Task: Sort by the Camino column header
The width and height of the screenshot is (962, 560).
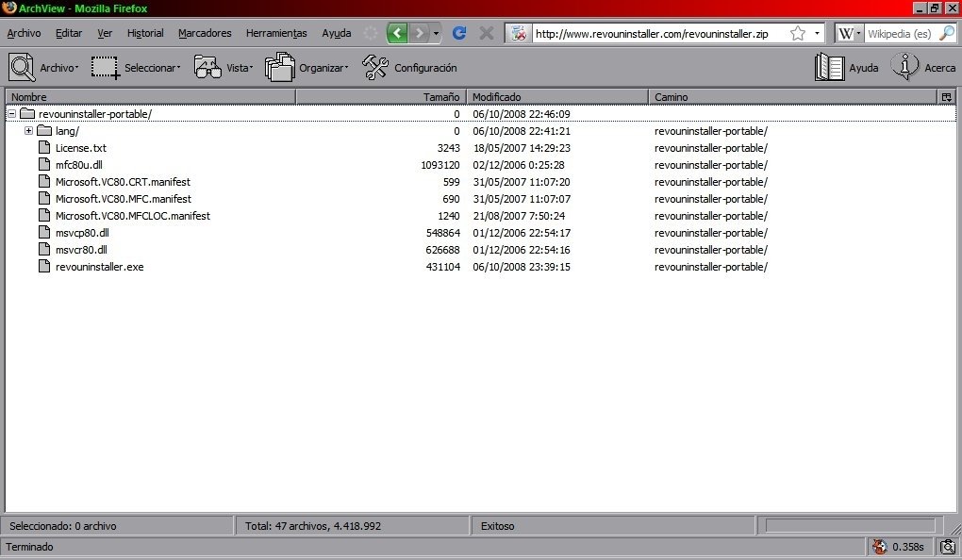Action: (x=793, y=97)
